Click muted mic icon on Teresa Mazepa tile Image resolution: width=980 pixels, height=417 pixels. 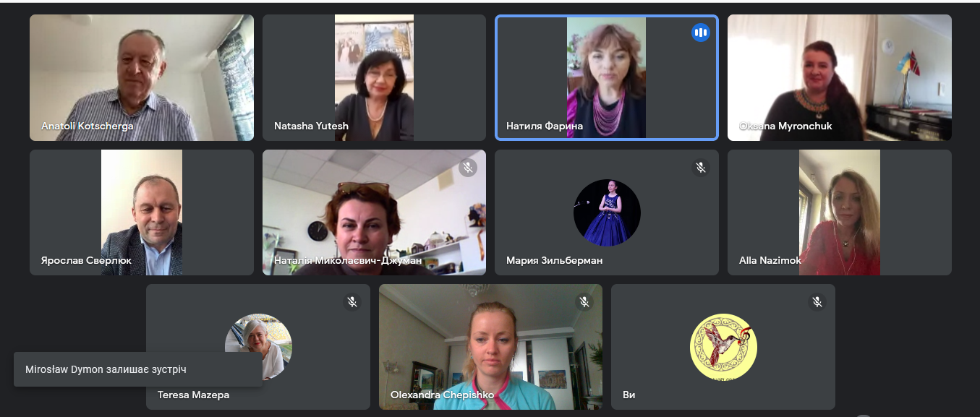[x=352, y=302]
